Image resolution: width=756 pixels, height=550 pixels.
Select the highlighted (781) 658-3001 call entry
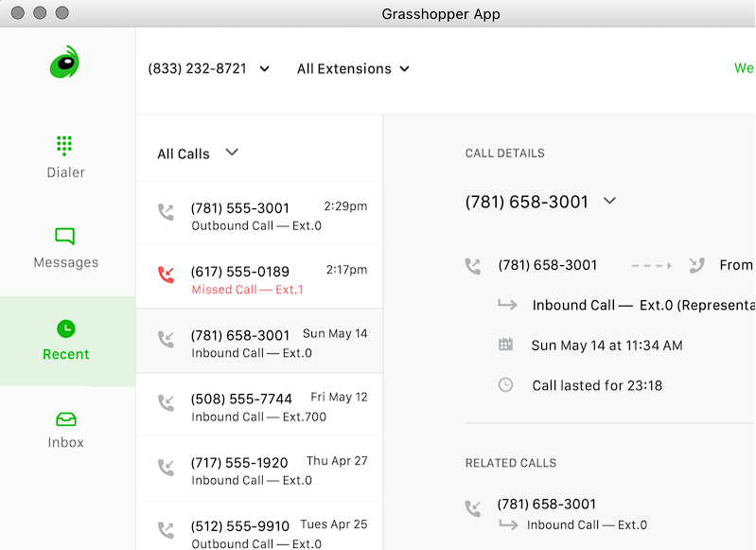click(258, 343)
